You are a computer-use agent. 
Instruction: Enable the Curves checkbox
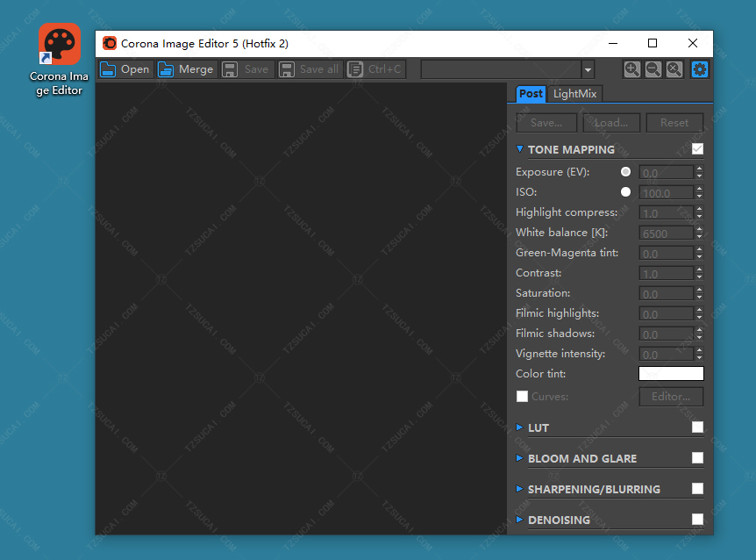[x=522, y=397]
